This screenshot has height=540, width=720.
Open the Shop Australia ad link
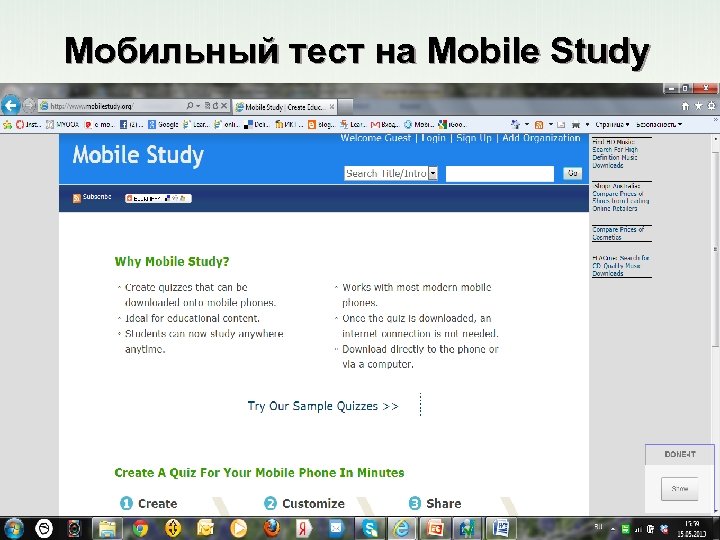620,197
